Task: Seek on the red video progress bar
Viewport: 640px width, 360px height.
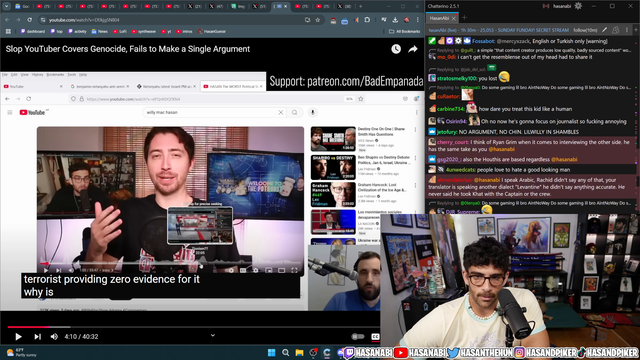Action: (x=29, y=327)
